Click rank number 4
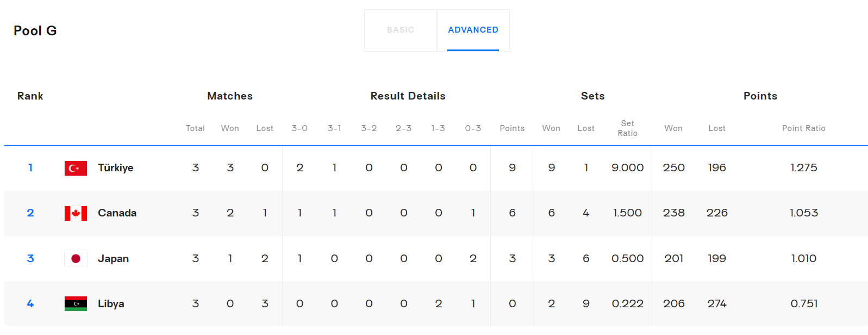868x335 pixels. [30, 304]
